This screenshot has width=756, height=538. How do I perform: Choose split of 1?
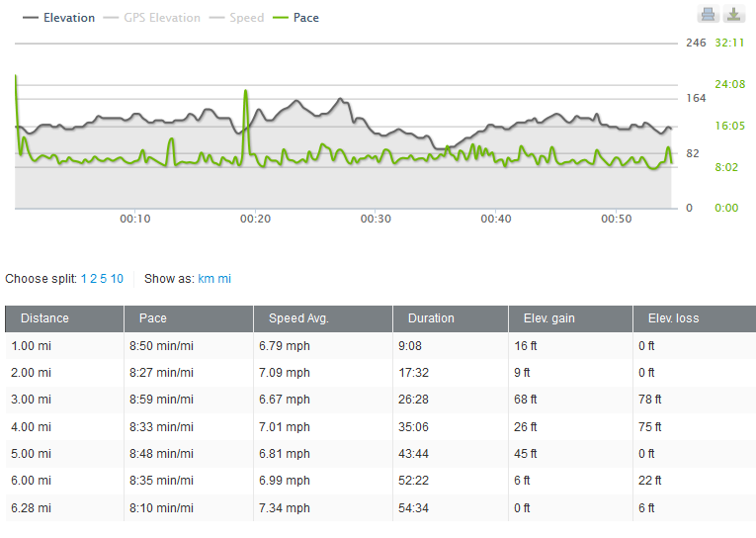click(x=84, y=279)
